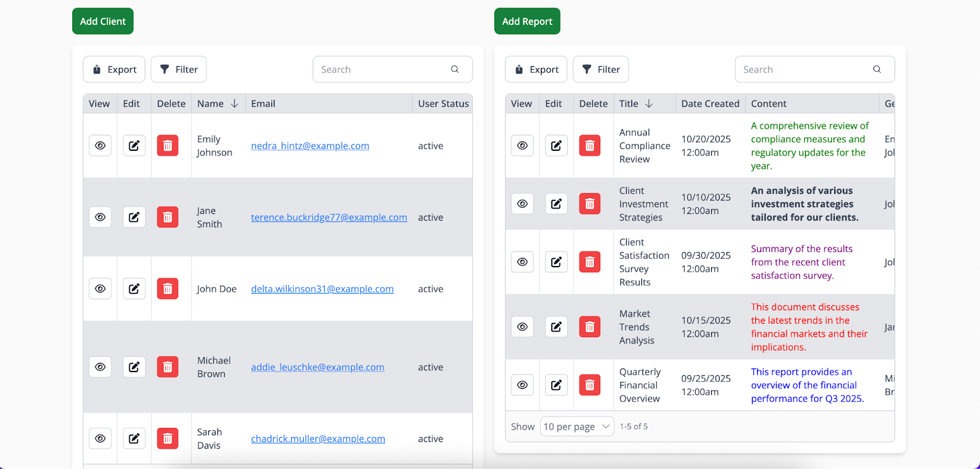980x469 pixels.
Task: Click the Add Report button
Action: [527, 21]
